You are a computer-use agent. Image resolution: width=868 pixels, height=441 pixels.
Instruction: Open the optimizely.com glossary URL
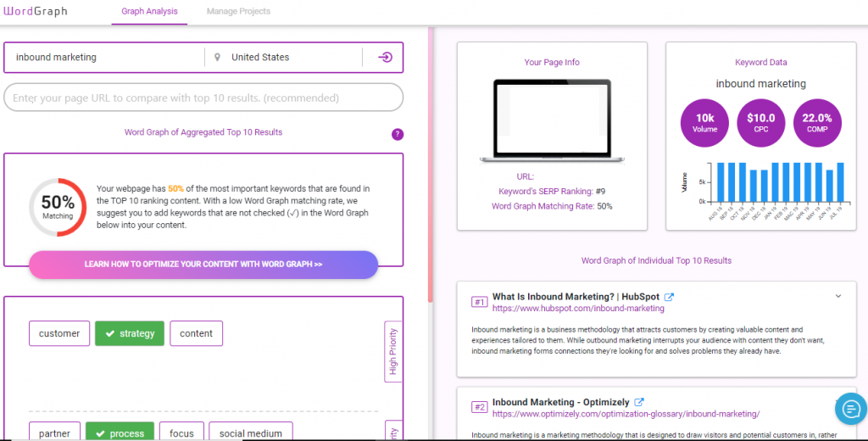point(626,414)
